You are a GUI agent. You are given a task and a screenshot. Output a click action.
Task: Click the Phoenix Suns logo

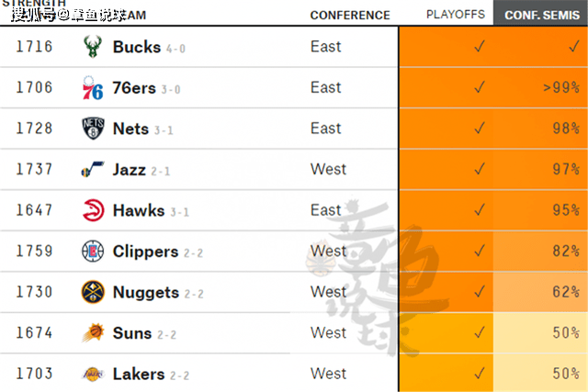[x=93, y=333]
